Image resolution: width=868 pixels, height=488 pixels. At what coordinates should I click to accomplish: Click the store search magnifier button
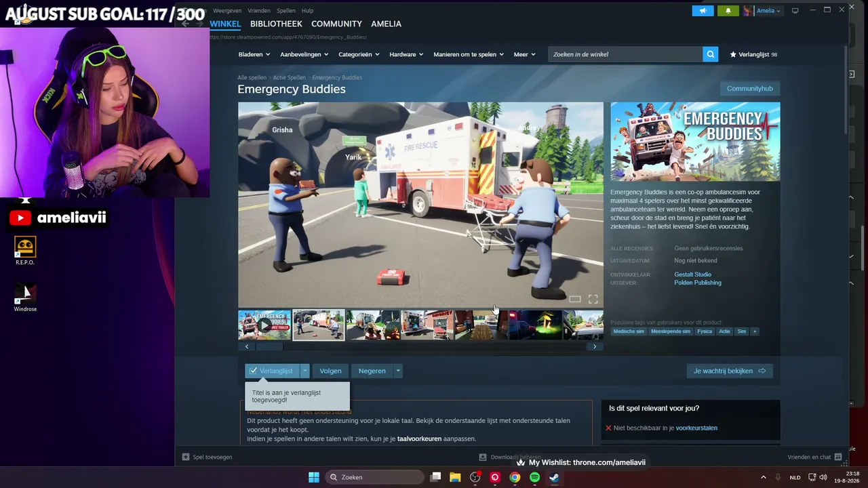(x=710, y=54)
